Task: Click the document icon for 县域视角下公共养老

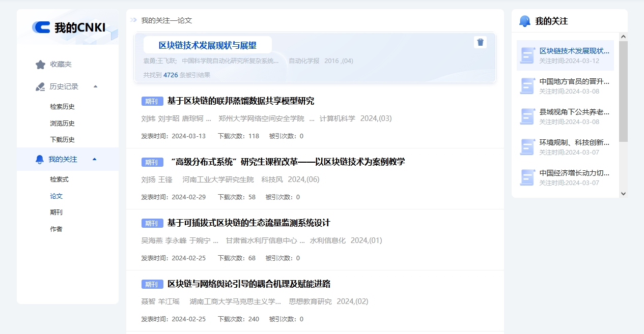Action: point(527,116)
